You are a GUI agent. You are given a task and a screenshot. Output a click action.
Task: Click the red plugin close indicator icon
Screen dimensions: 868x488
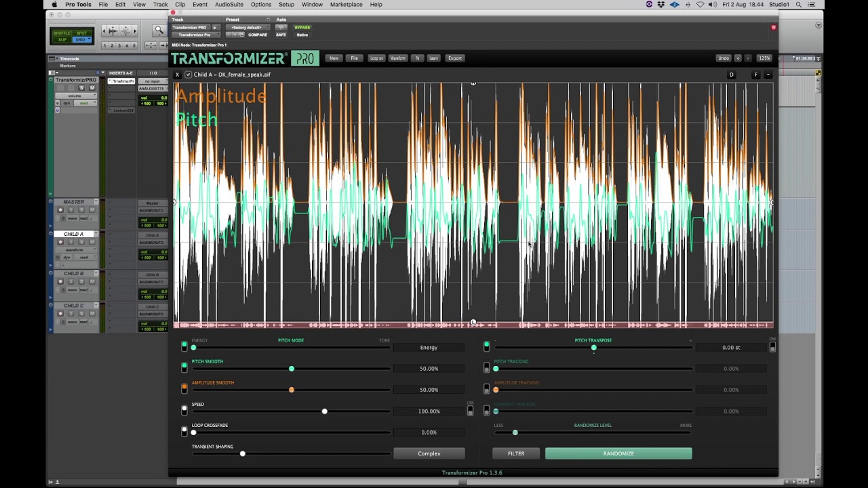(x=773, y=27)
